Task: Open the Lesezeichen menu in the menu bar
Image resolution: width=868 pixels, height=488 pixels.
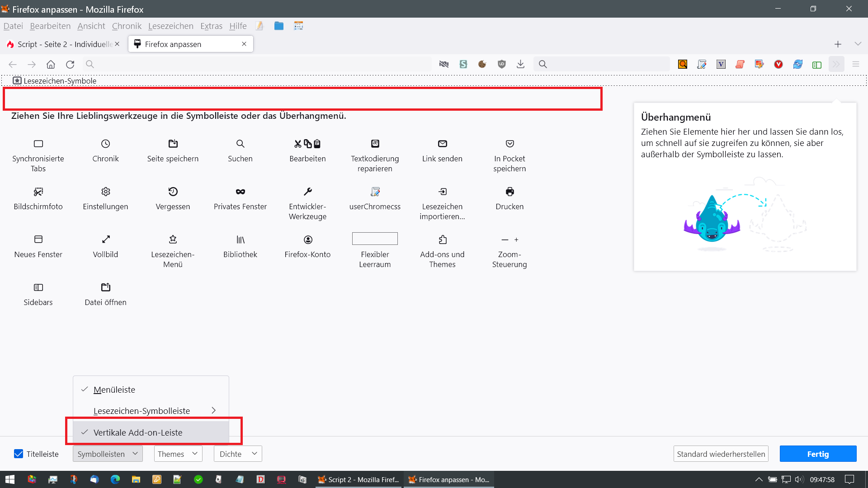Action: (170, 26)
